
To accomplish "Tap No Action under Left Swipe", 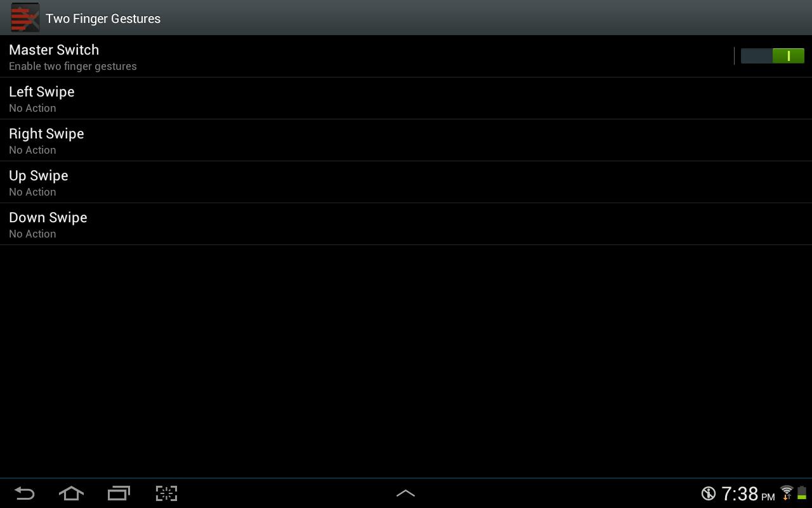I will pos(32,108).
